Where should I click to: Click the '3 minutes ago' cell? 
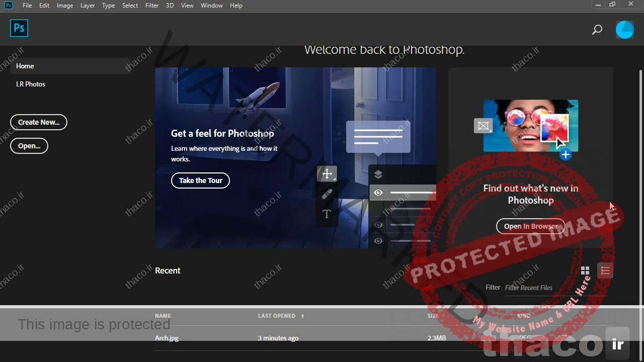[x=278, y=338]
